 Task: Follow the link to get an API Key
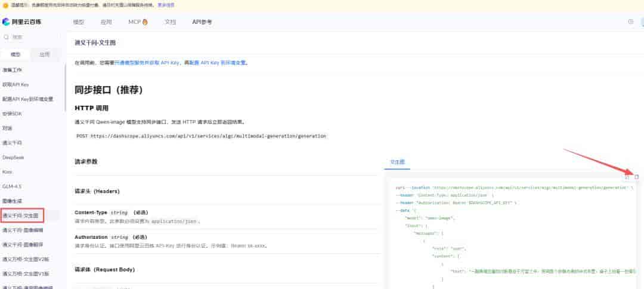[x=147, y=63]
